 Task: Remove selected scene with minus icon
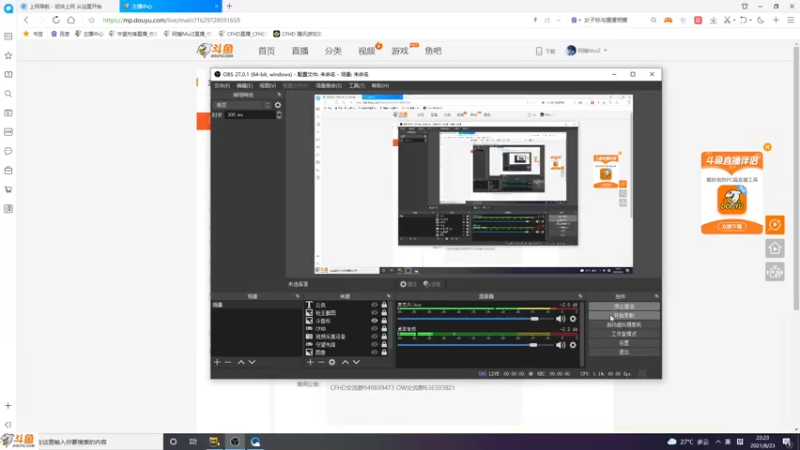tap(228, 362)
